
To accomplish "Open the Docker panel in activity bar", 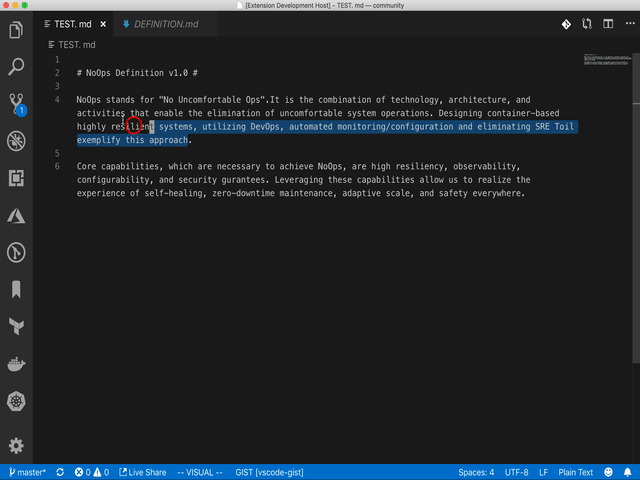I will click(16, 364).
